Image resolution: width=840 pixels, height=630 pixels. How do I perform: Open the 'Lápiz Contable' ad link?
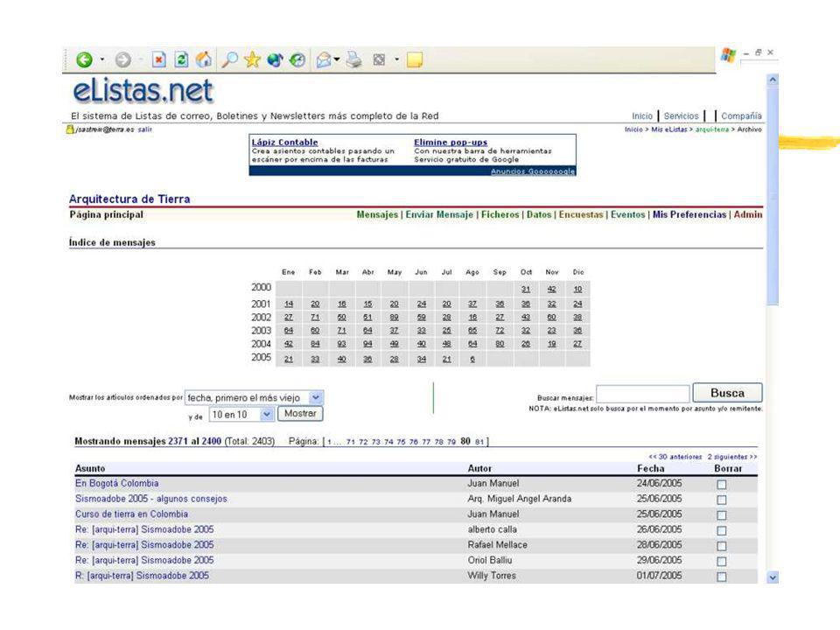coord(284,142)
